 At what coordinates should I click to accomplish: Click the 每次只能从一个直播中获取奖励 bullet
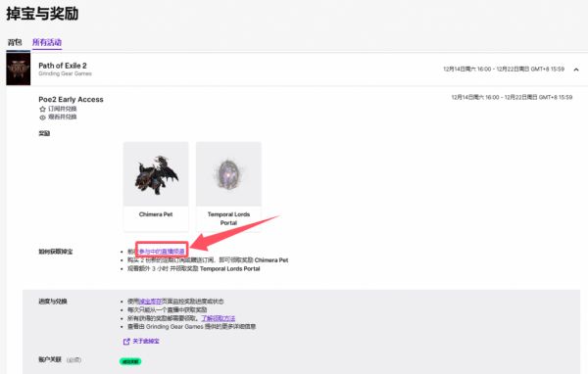pyautogui.click(x=168, y=310)
